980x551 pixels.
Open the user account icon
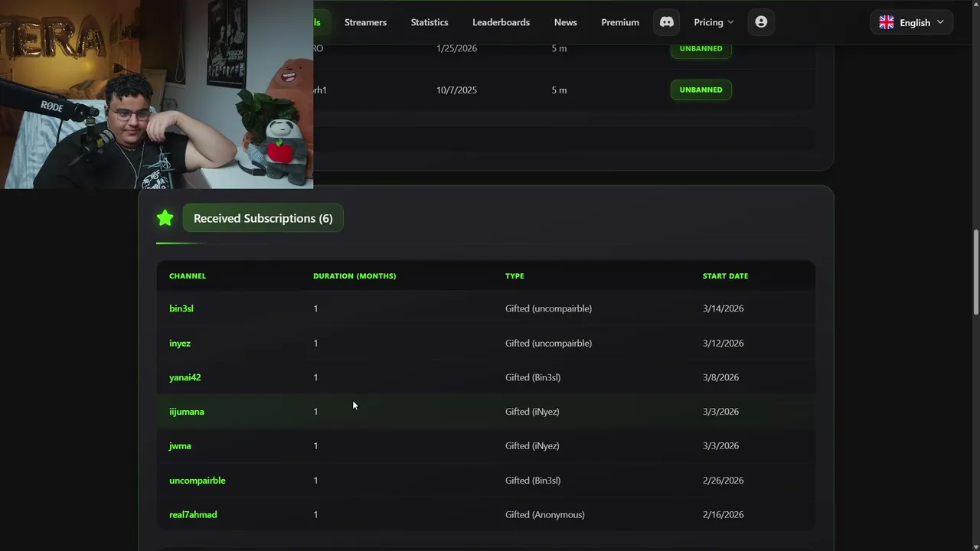coord(761,22)
